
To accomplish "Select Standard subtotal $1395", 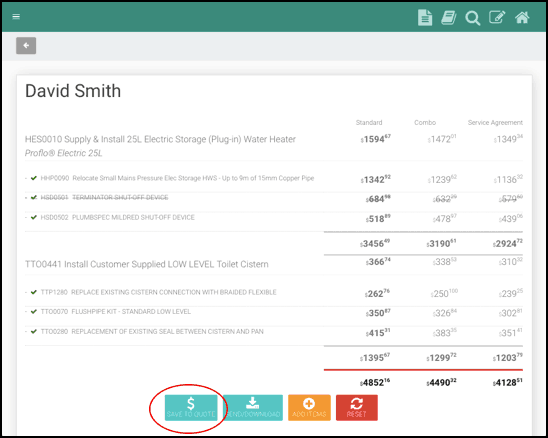I will [375, 357].
